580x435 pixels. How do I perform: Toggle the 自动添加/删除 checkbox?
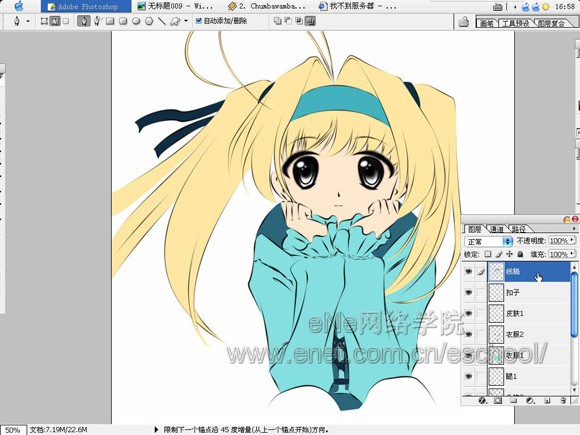coord(199,21)
